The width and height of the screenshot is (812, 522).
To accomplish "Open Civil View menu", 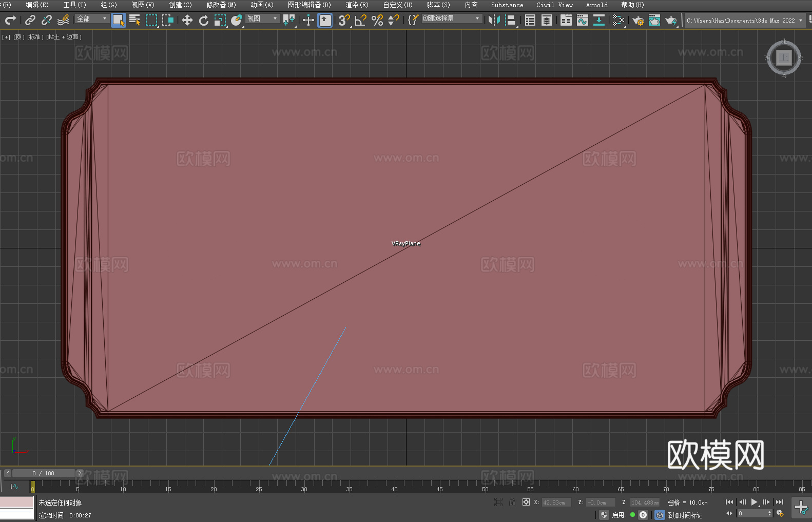I will coord(554,5).
